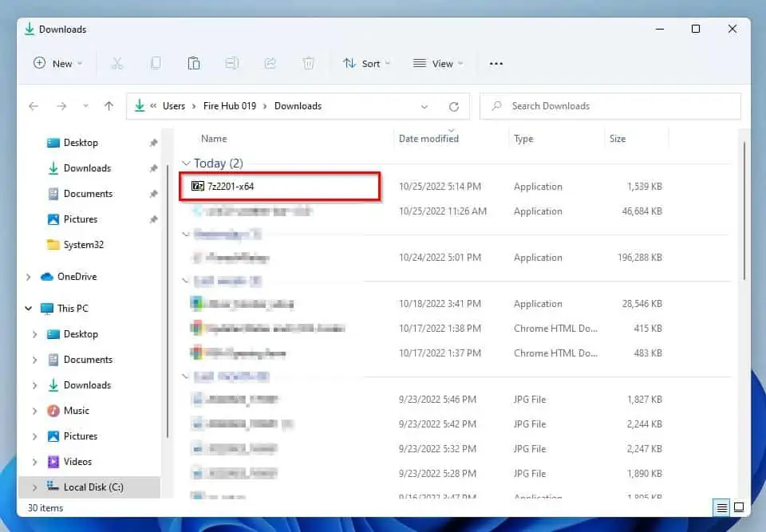Screen dimensions: 766x532
Task: Select OneDrive in navigation pane
Action: click(x=69, y=277)
